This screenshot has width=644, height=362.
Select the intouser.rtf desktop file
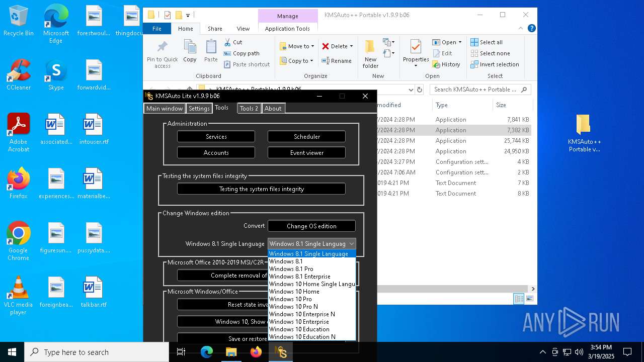tap(94, 129)
